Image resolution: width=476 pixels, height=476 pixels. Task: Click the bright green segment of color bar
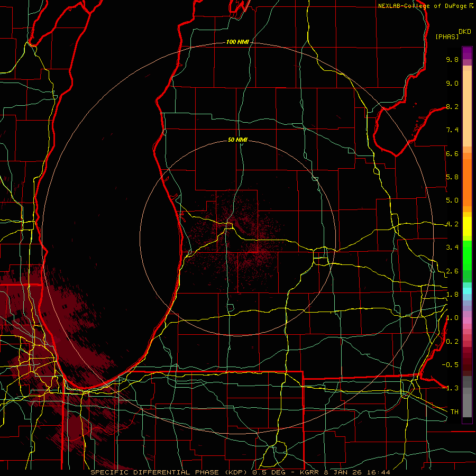[467, 255]
